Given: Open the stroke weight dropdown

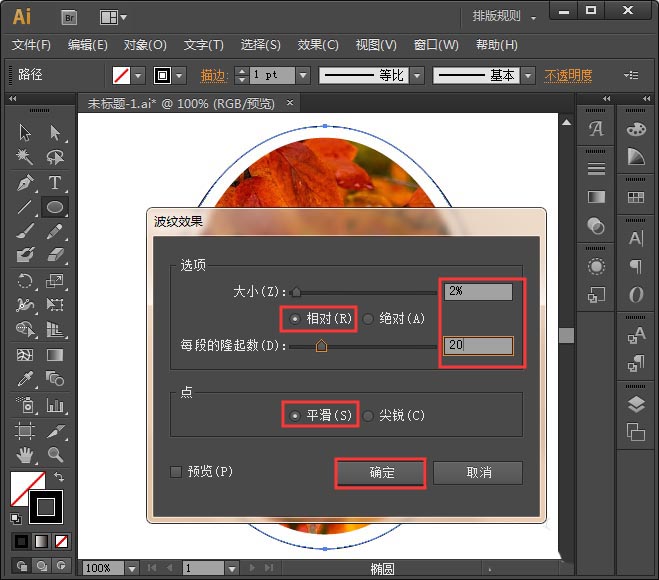Looking at the screenshot, I should click(303, 76).
